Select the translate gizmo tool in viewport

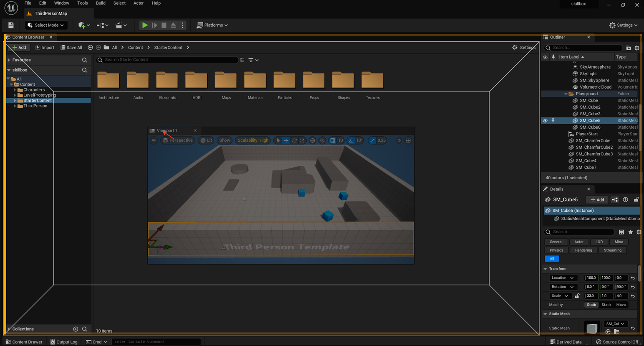[x=286, y=140]
